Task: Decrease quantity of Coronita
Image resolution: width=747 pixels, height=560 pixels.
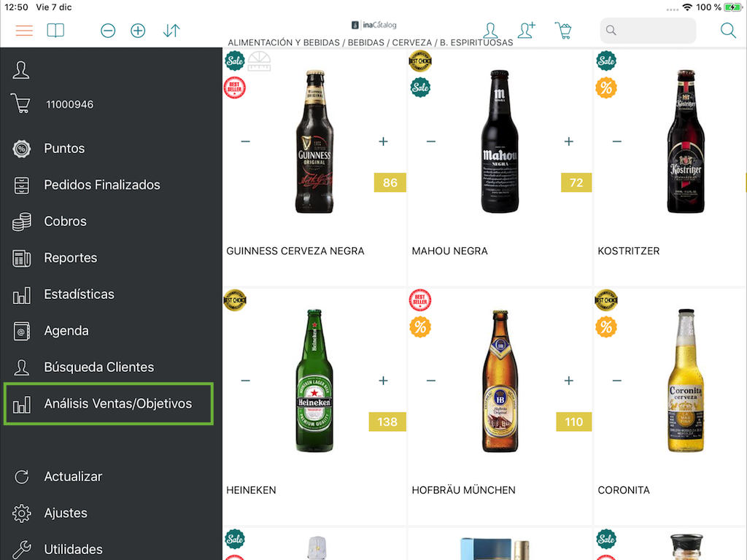Action: 616,381
